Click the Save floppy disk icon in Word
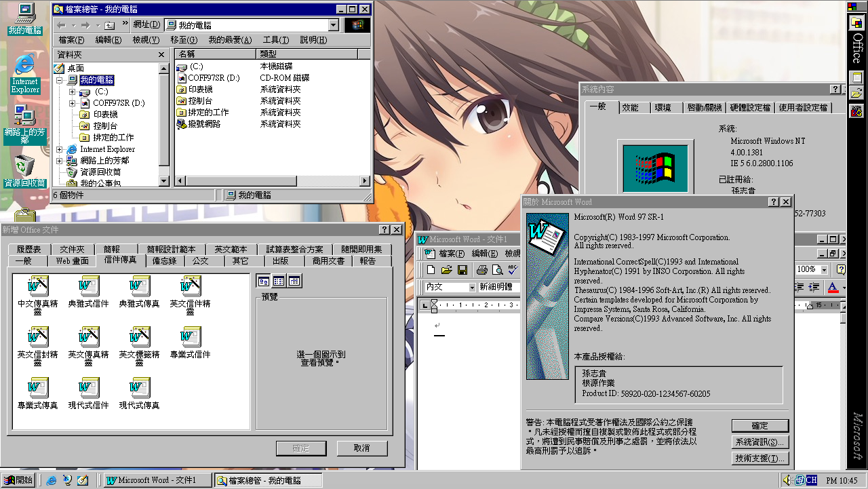This screenshot has width=868, height=489. coord(462,270)
